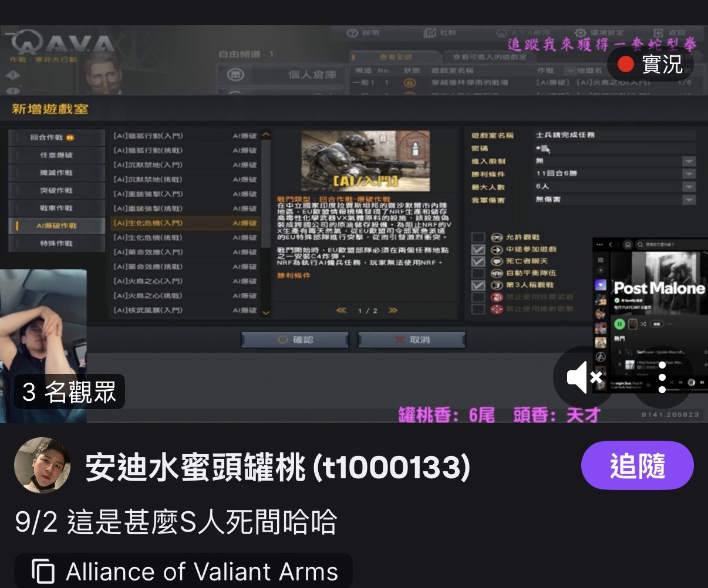Screen dimensions: 708x588
Task: Enable the 允許觀戰 checkbox
Action: pos(478,237)
